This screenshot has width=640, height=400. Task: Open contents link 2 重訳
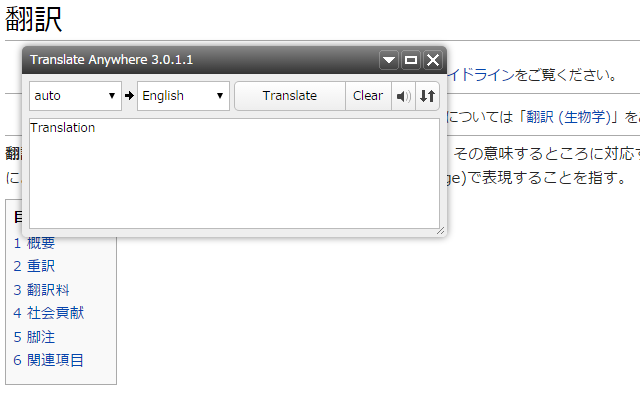click(34, 267)
